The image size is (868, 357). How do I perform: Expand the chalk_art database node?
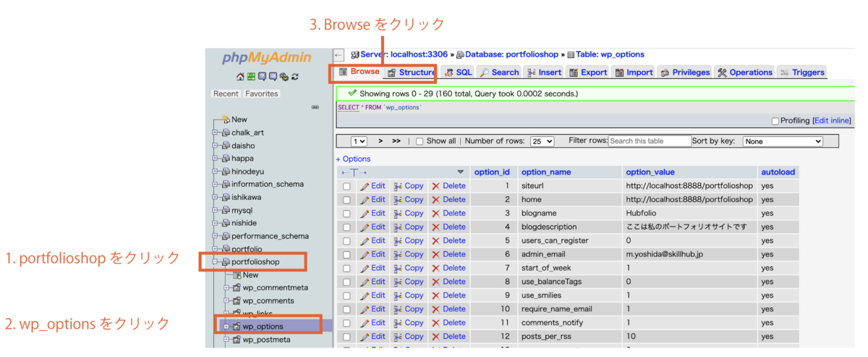215,133
